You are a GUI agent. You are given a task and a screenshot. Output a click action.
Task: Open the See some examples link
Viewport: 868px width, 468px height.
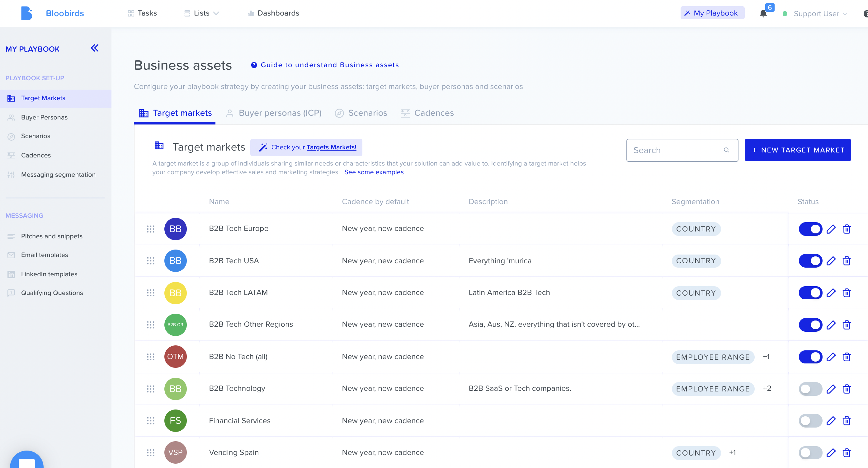pyautogui.click(x=374, y=172)
